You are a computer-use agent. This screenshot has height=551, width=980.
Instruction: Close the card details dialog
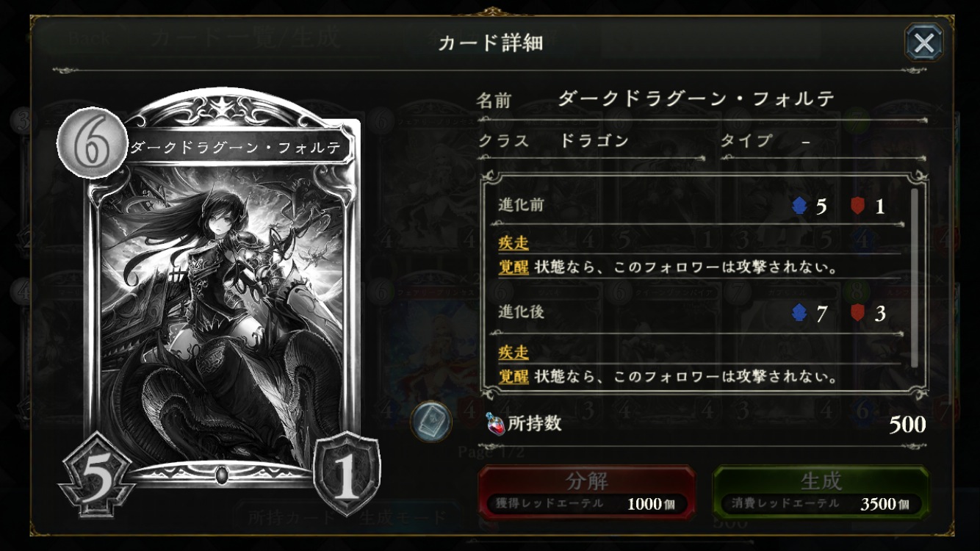[x=923, y=43]
